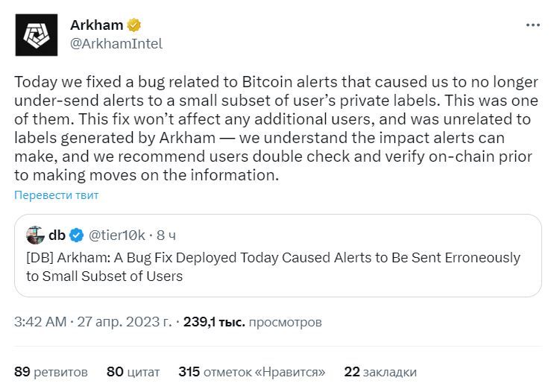The image size is (557, 392).
Task: Click the gold verified badge beside Arkham
Action: [x=134, y=25]
